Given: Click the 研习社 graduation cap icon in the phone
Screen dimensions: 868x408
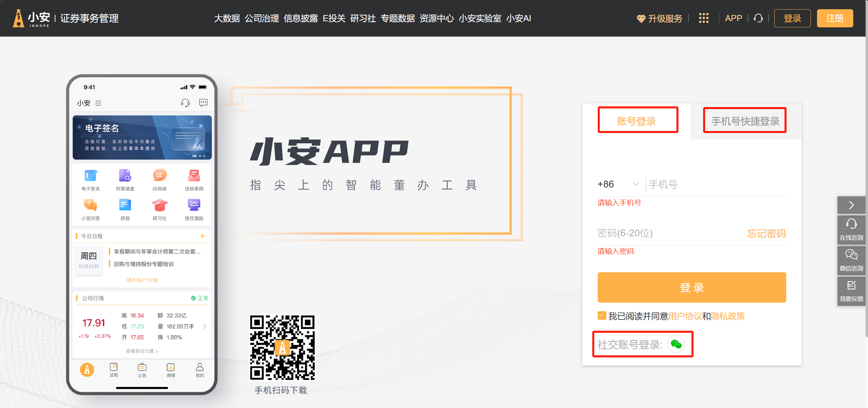Looking at the screenshot, I should coord(159,205).
